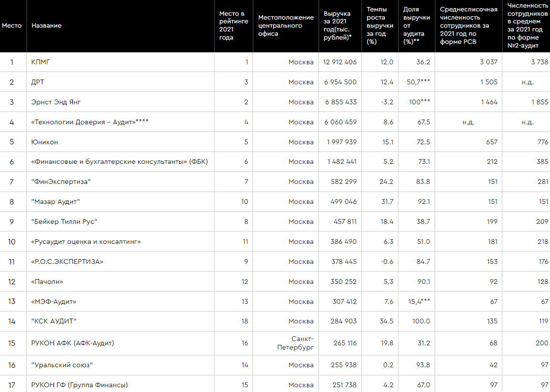This screenshot has width=550, height=392.
Task: Select the name '"Уральский союз"'
Action: coord(62,365)
